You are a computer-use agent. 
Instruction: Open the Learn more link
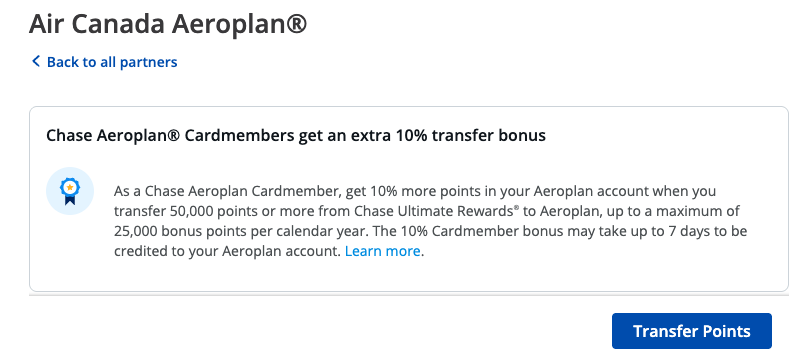coord(383,251)
